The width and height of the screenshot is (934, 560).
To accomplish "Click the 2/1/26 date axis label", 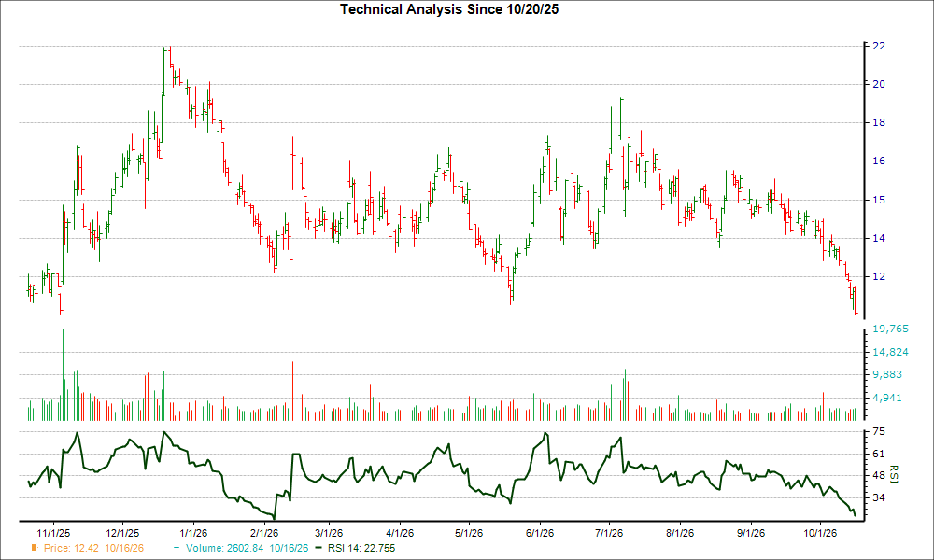I will (264, 533).
